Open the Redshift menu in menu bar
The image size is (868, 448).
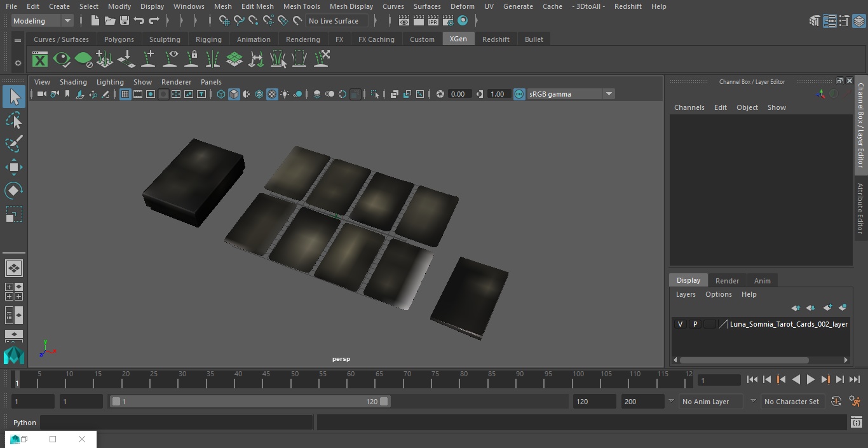tap(628, 6)
